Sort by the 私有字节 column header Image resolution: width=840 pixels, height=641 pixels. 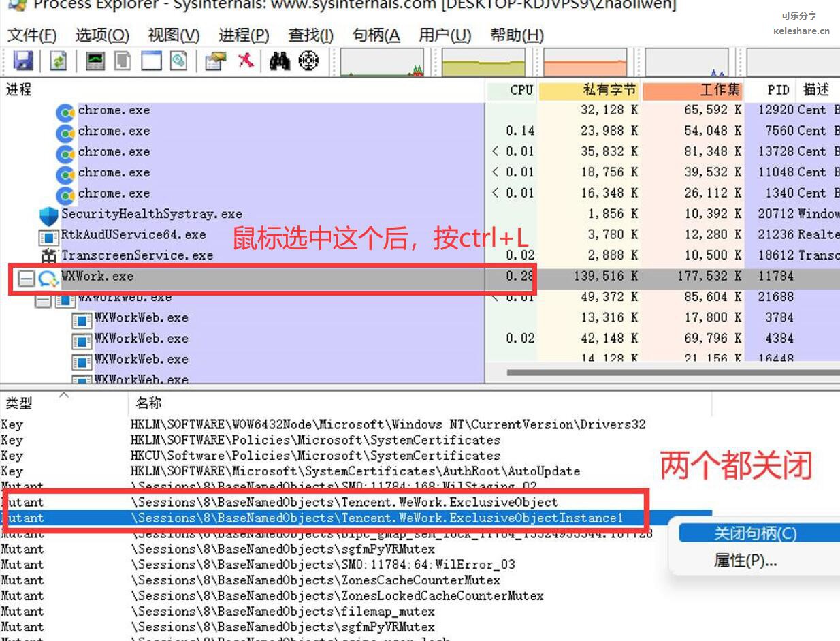tap(590, 89)
